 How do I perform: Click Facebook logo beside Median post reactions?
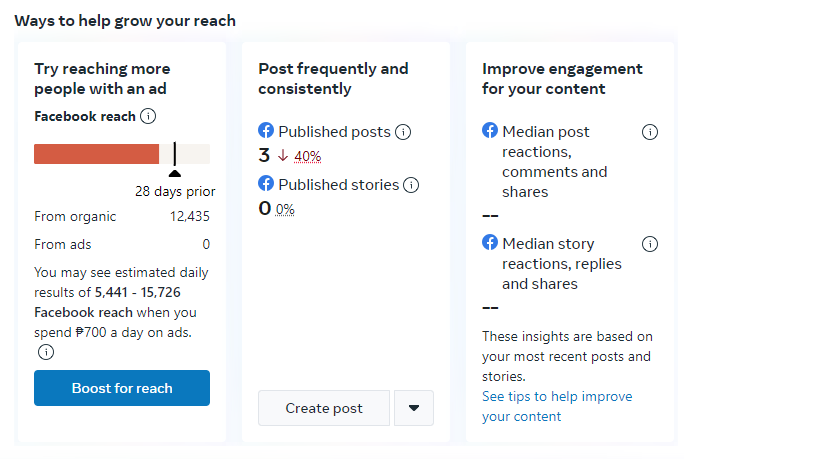coord(490,130)
